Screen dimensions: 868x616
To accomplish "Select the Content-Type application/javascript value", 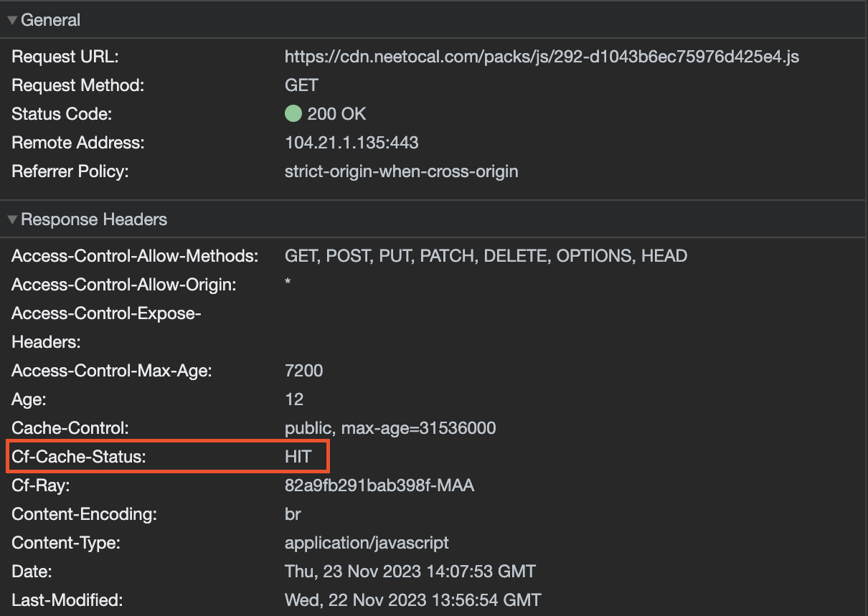I will 367,542.
